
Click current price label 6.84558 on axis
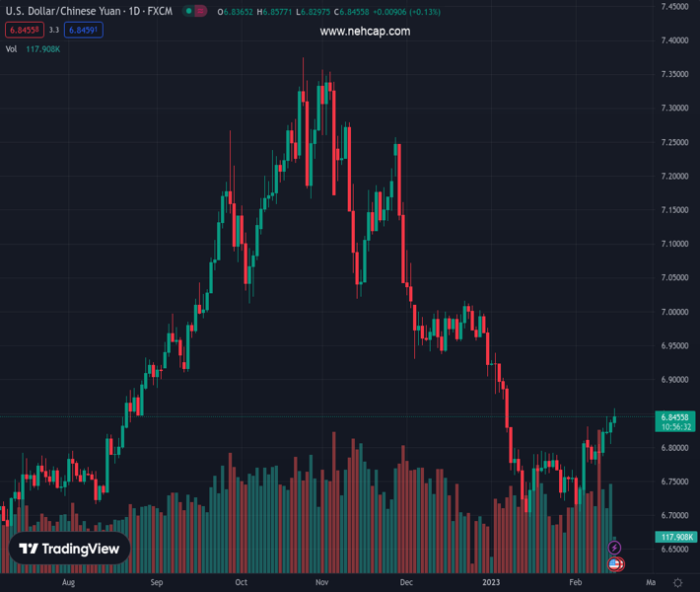tap(675, 417)
